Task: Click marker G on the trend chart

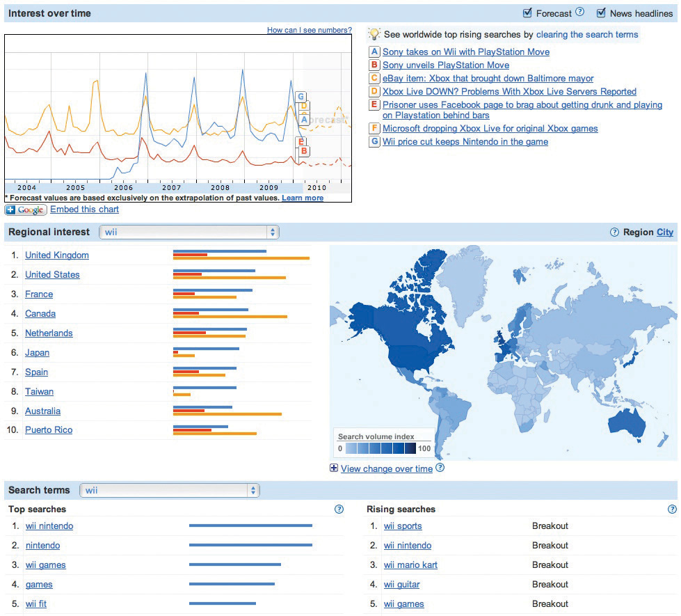Action: tap(302, 97)
